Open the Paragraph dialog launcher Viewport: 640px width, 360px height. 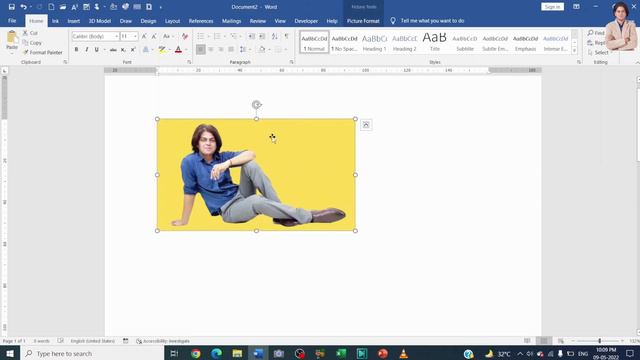[x=291, y=62]
